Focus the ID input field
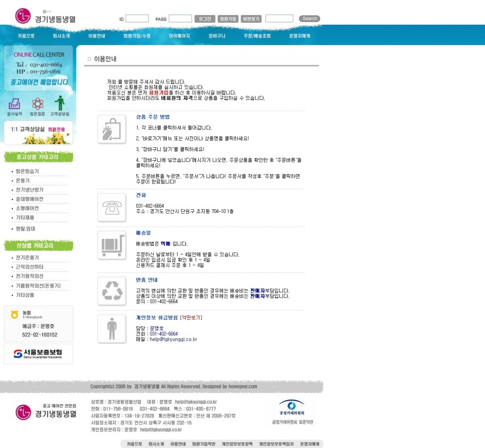The image size is (485, 448). (137, 19)
